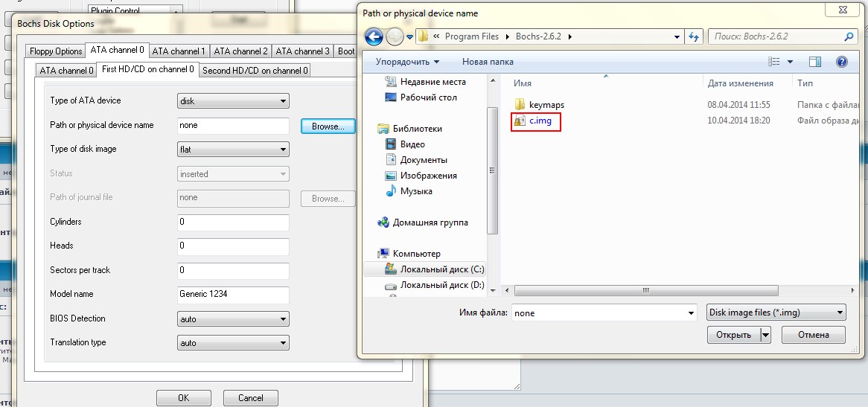Click the Model name field
Screen dimensions: 868x407
(x=233, y=294)
